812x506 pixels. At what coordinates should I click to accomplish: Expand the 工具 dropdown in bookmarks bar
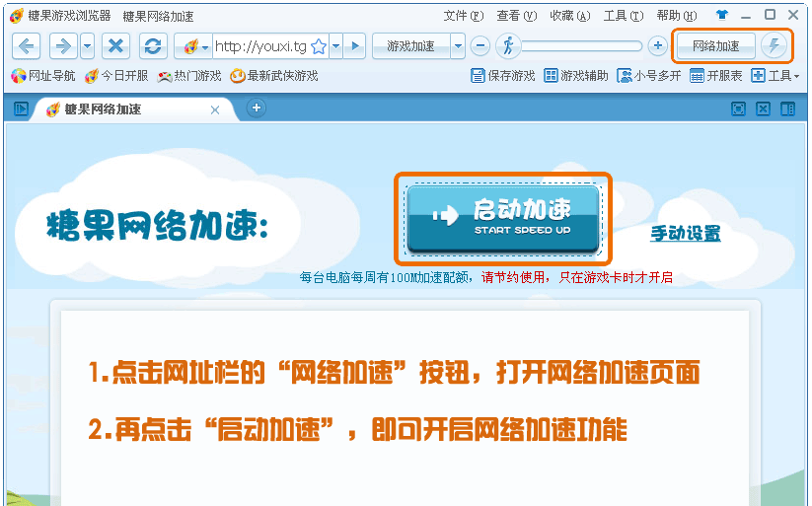pos(775,76)
